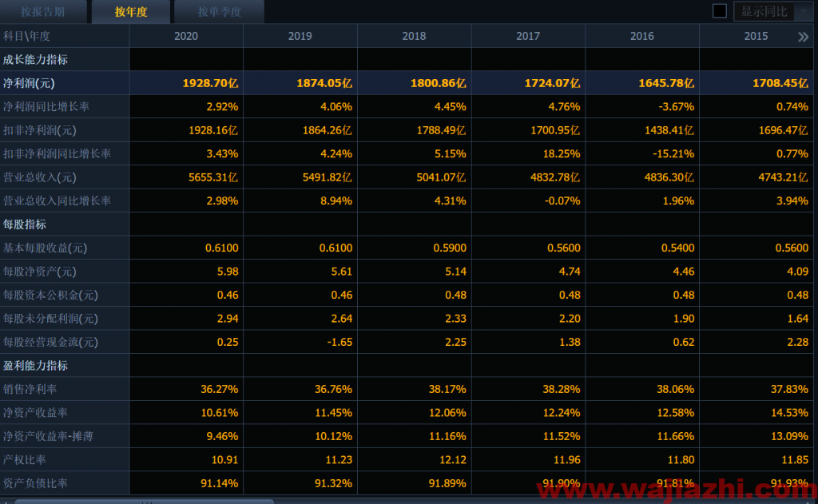Select the 销售净利率 row label
Screen dimensions: 818x504
(x=30, y=389)
